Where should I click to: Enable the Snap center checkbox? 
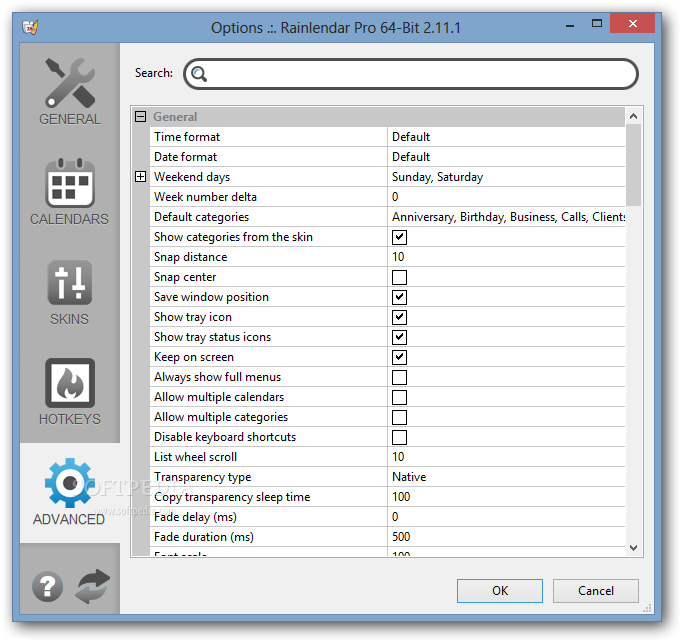tap(399, 278)
